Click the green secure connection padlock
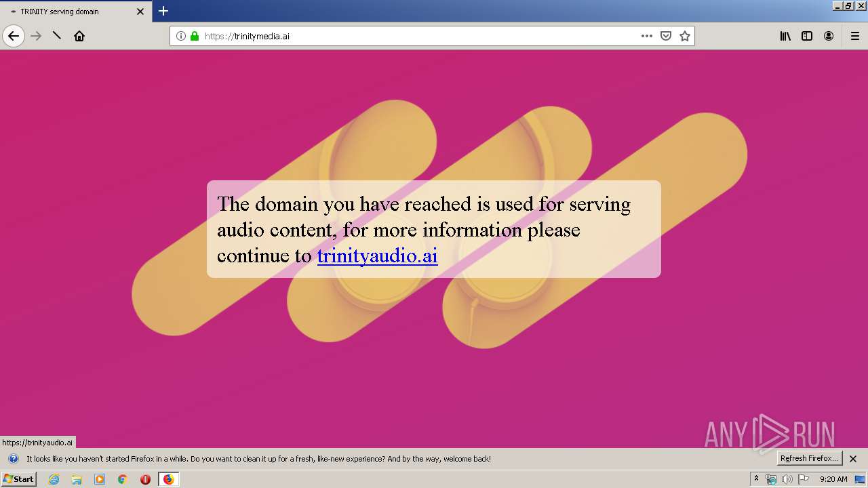868x488 pixels. click(x=195, y=36)
